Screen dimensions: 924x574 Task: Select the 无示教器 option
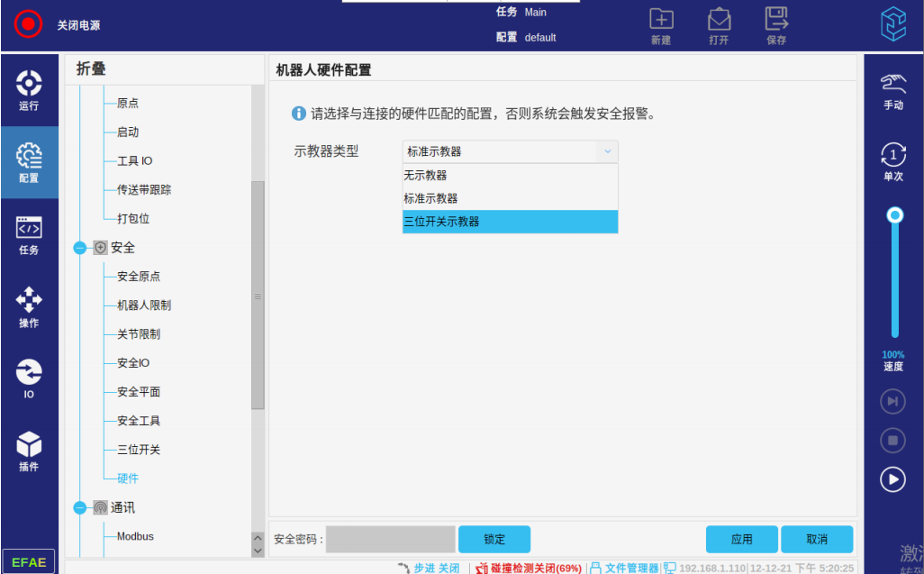(x=510, y=176)
